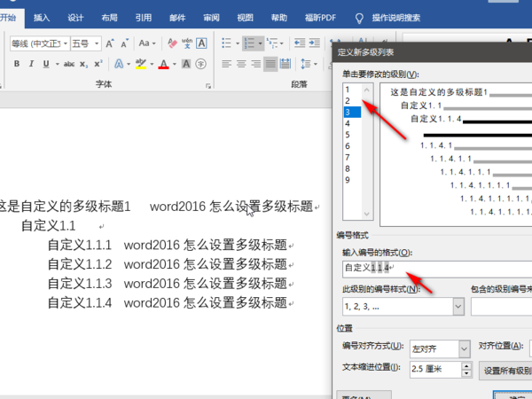Toggle italic formatting
532x399 pixels.
31,64
